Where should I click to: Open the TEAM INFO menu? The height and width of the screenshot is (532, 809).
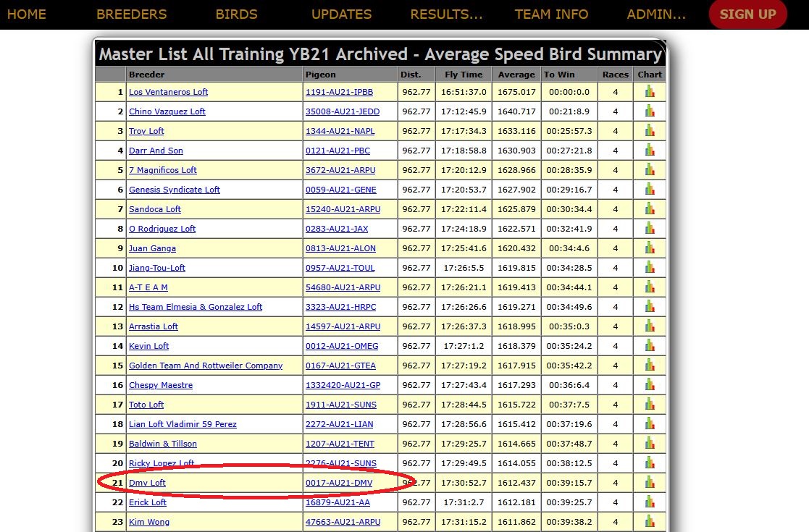[x=551, y=14]
